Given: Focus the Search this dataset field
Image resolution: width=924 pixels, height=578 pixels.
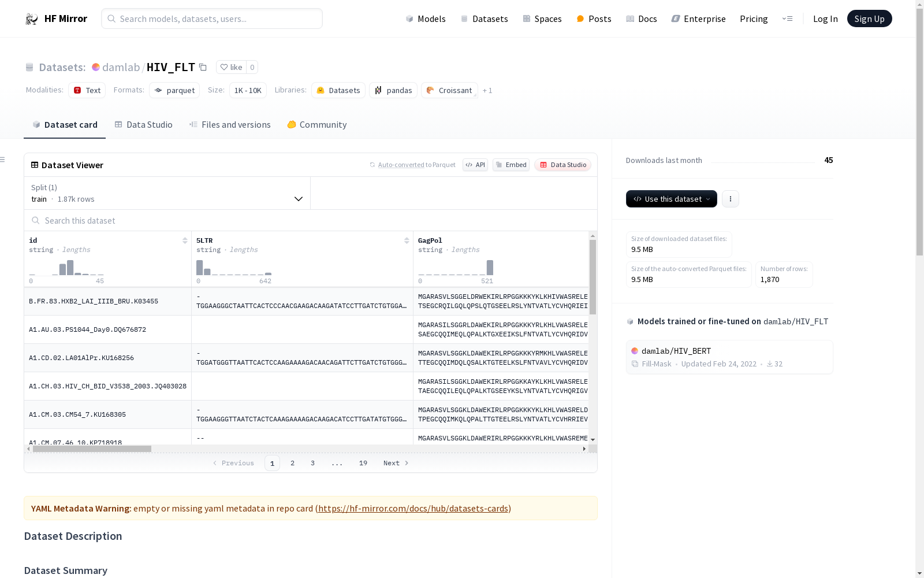Looking at the screenshot, I should 311,220.
